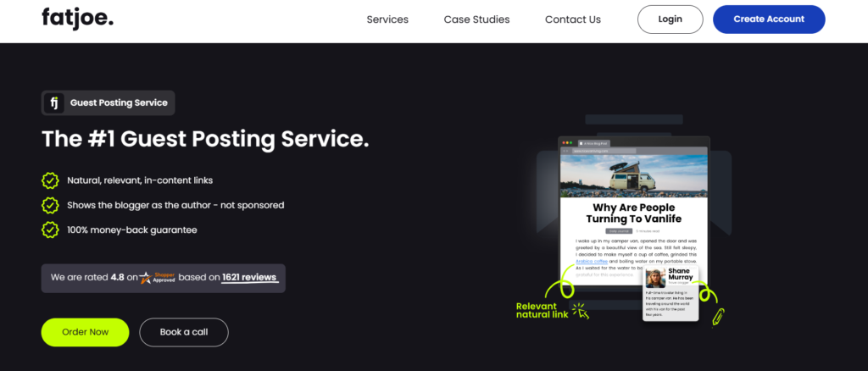This screenshot has height=371, width=868.
Task: Click the Arabica coffee link in the article
Action: [592, 261]
